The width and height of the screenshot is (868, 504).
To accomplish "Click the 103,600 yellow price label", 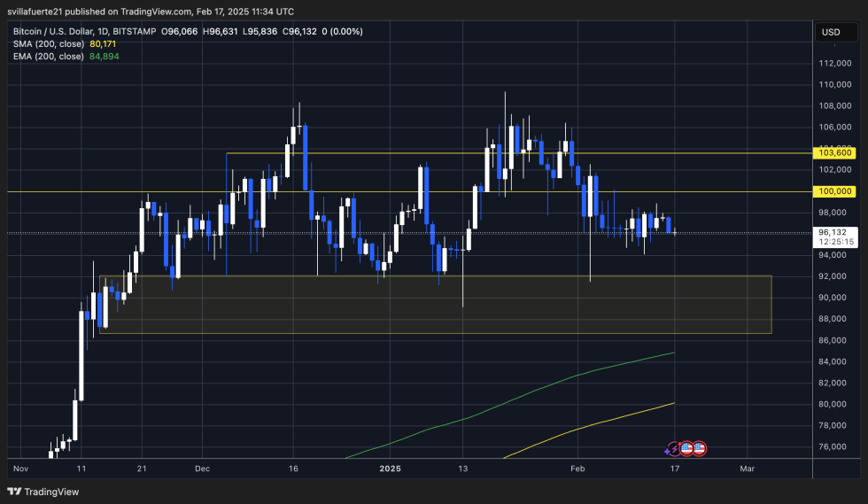I will (x=835, y=152).
